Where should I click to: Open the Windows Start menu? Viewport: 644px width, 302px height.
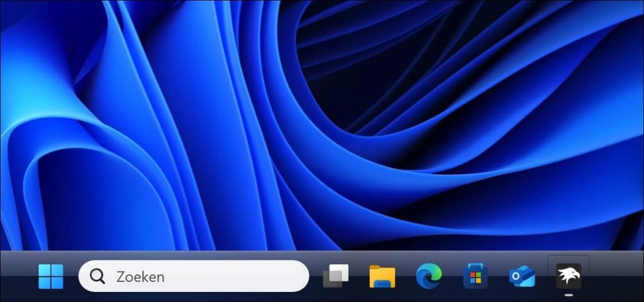coord(50,276)
